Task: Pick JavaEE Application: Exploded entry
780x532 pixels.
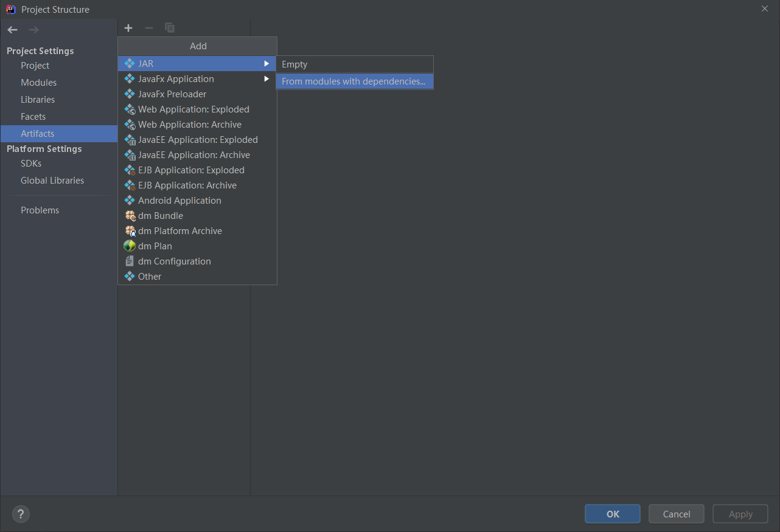Action: pyautogui.click(x=197, y=139)
